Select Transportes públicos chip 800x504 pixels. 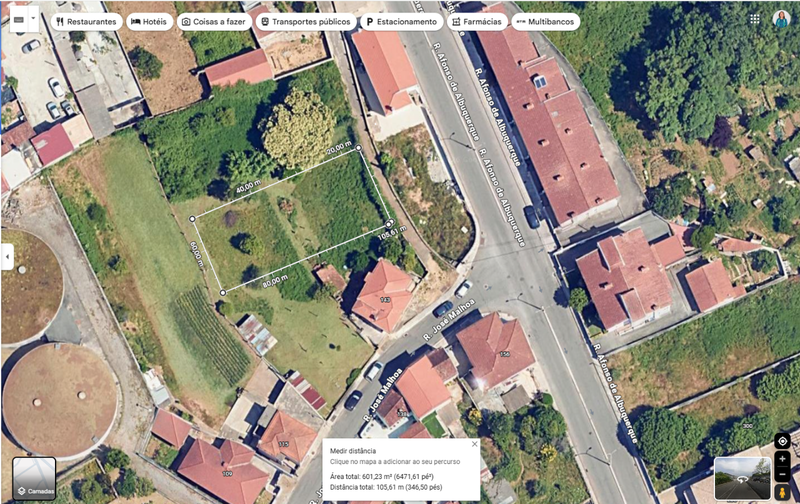coord(306,22)
